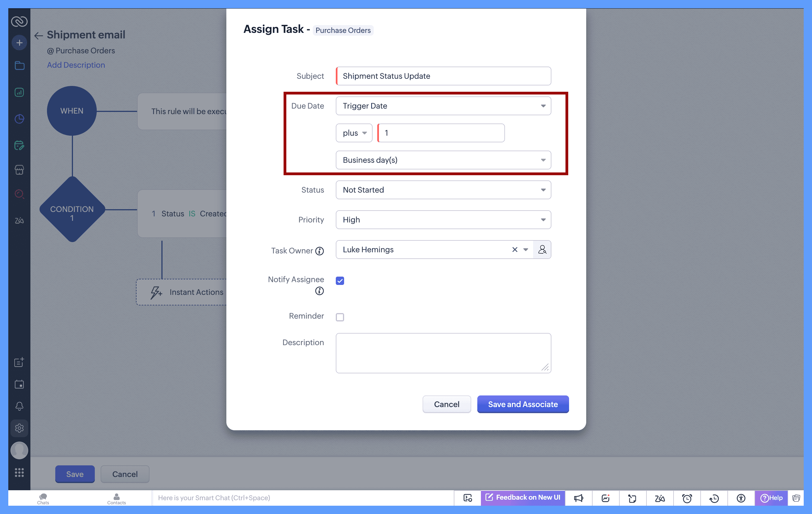Uncheck the Notify Assignee checkbox

[x=340, y=280]
